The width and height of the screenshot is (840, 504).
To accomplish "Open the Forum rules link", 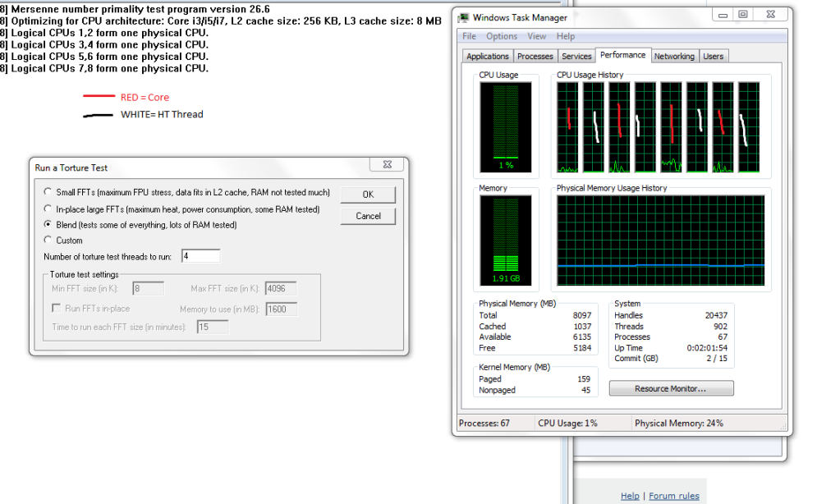I will click(x=674, y=496).
